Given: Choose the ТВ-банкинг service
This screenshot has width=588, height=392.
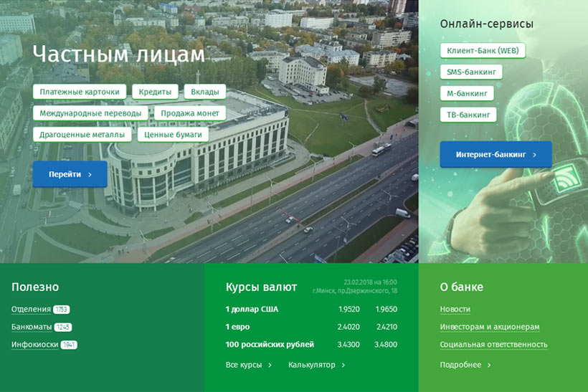Looking at the screenshot, I should [x=468, y=115].
